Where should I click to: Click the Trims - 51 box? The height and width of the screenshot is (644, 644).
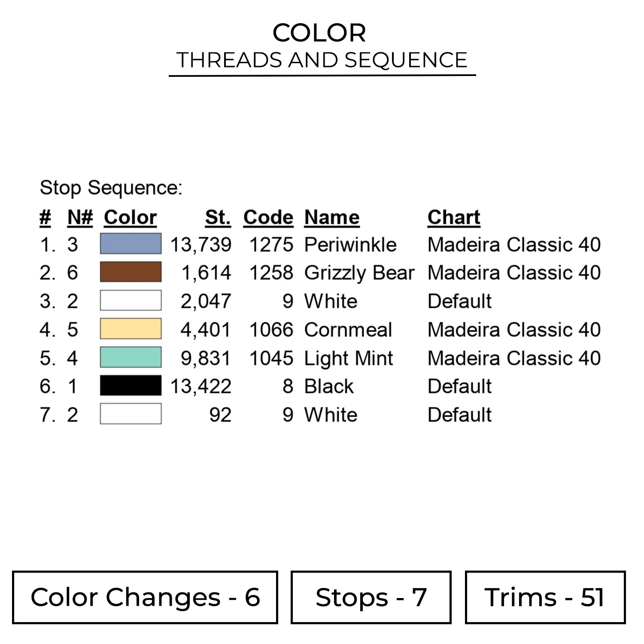click(545, 597)
